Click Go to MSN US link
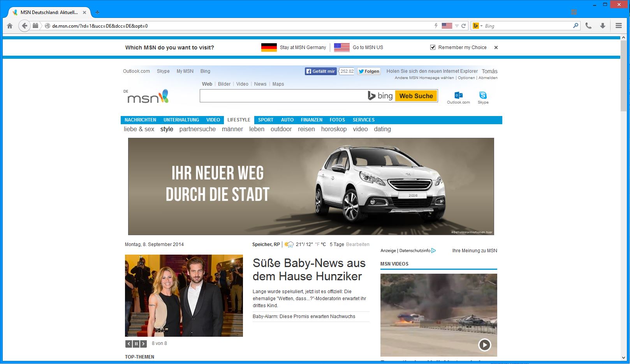 368,47
